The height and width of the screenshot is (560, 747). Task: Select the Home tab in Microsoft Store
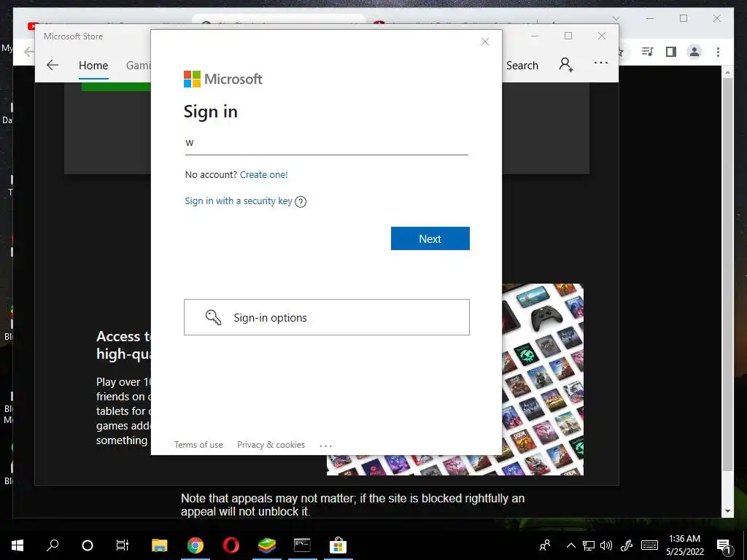point(93,66)
